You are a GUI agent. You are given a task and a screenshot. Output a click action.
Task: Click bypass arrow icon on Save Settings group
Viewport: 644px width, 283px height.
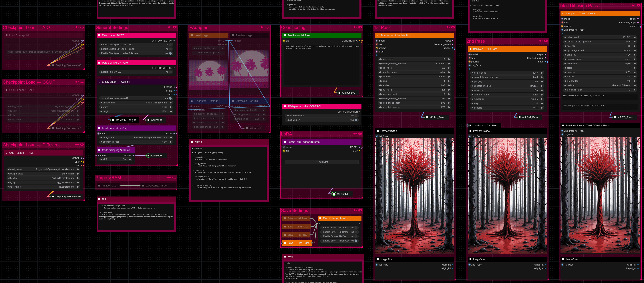(x=355, y=210)
